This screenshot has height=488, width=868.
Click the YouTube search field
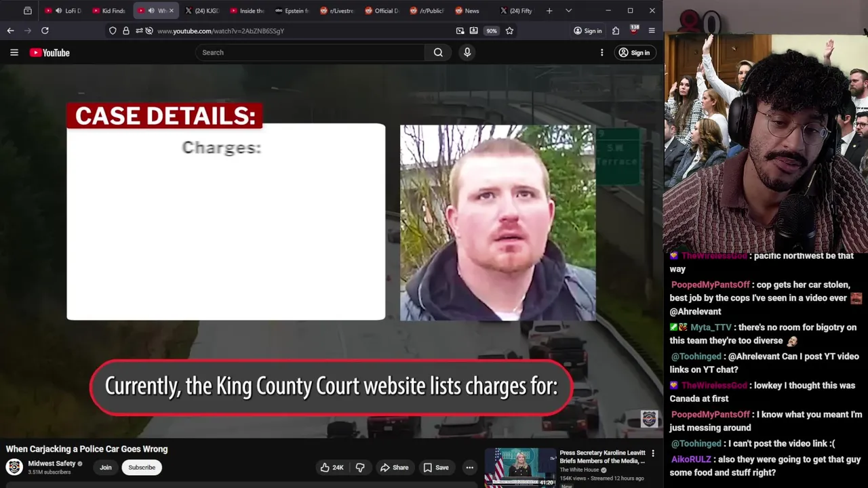click(310, 52)
